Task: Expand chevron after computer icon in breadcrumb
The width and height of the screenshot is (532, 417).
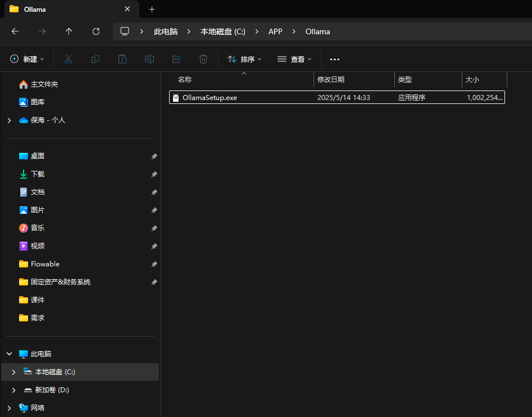Action: [x=142, y=31]
